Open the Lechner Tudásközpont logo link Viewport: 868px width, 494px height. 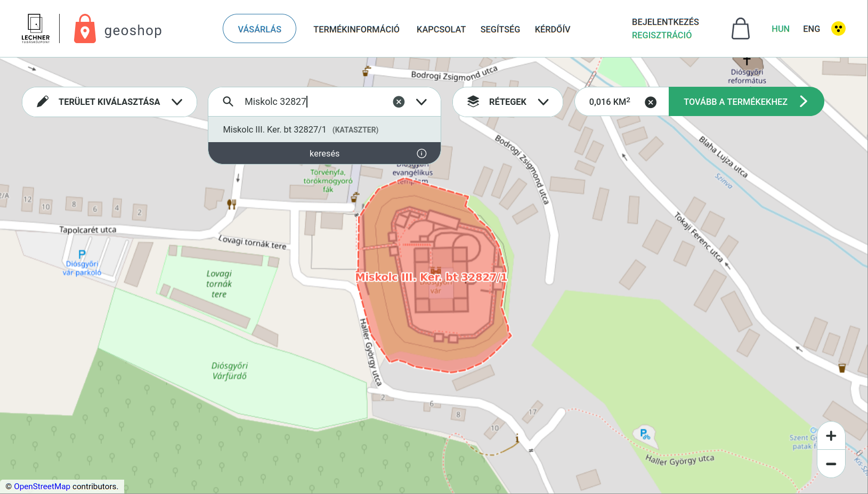(36, 29)
